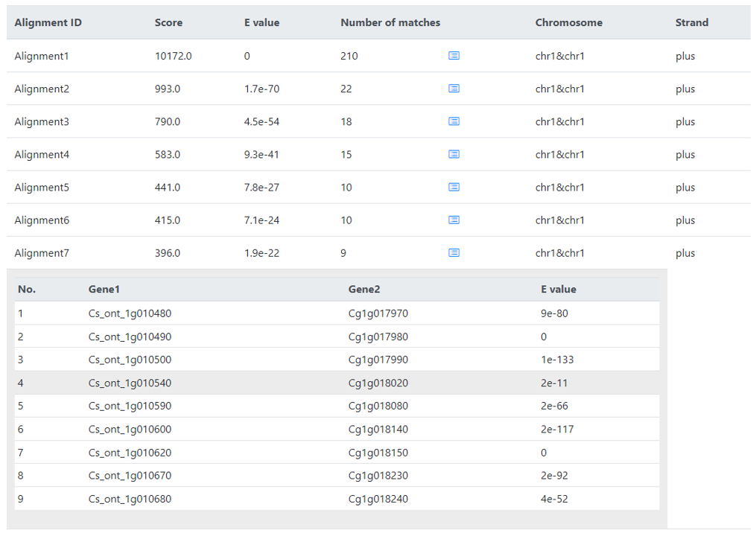
Task: Select gene Cg1g017970
Action: [378, 313]
